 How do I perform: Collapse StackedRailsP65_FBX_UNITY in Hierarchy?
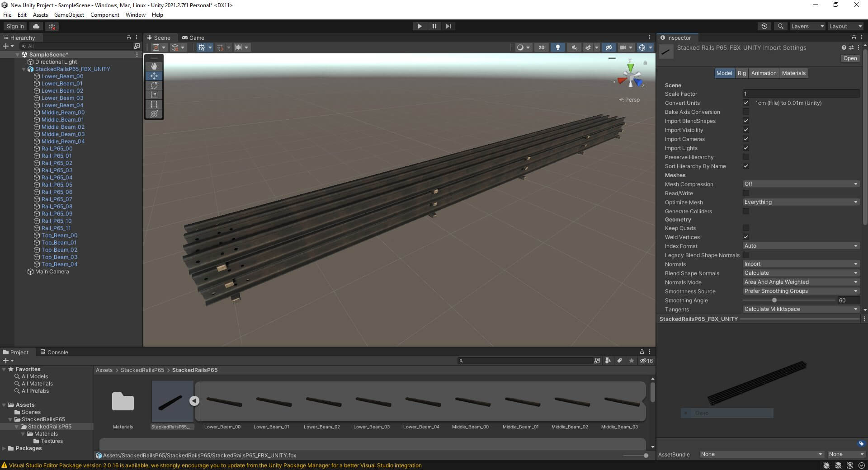tap(24, 69)
